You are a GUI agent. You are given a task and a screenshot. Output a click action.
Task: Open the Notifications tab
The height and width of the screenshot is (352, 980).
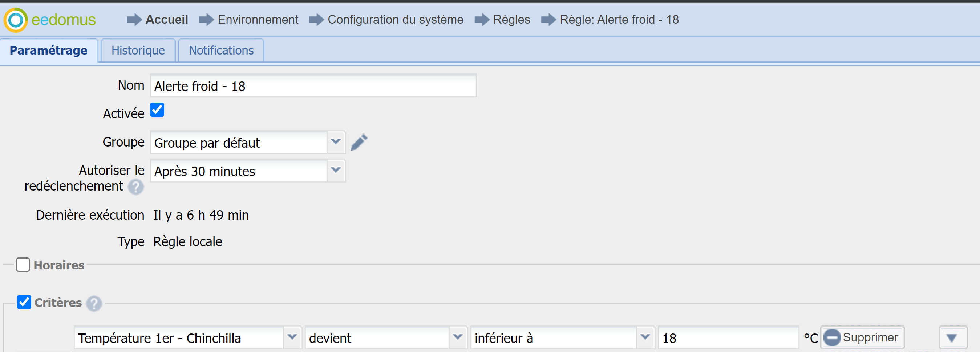click(x=221, y=50)
